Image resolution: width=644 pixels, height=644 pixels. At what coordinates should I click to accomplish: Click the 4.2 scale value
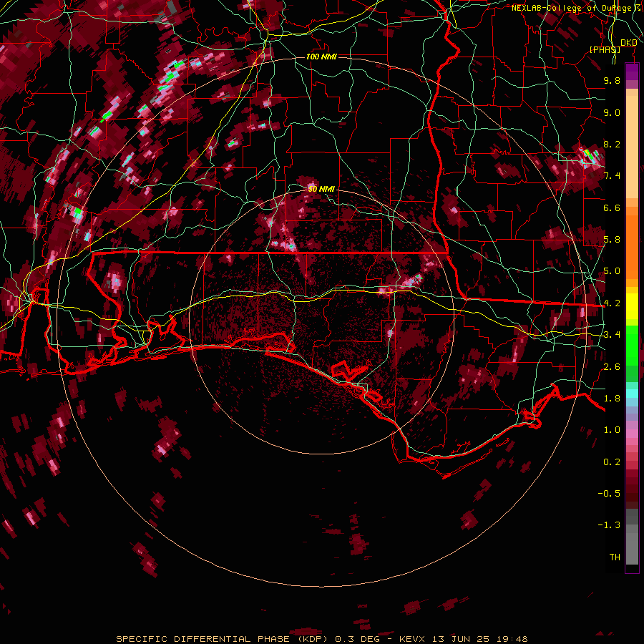612,303
